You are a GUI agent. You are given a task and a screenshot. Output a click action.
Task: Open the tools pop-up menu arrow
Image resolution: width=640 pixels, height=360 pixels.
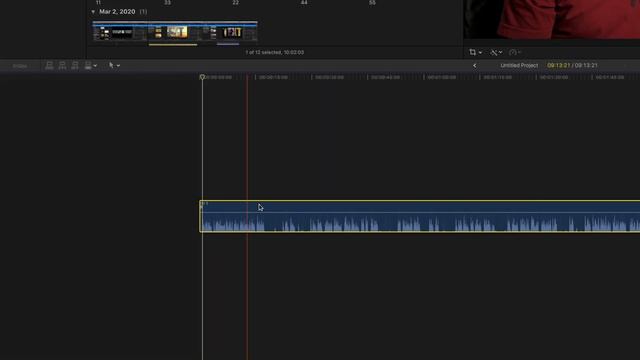tap(118, 66)
